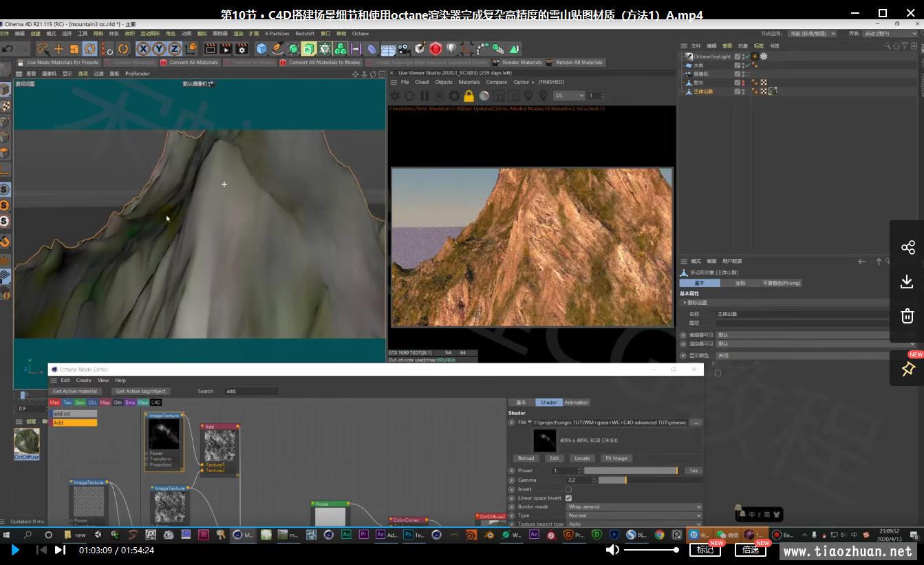The width and height of the screenshot is (924, 565).
Task: Click Reload button for image texture
Action: tap(526, 458)
